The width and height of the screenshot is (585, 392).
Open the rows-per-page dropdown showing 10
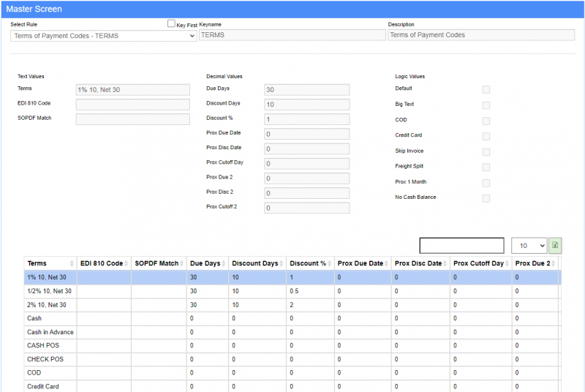529,246
